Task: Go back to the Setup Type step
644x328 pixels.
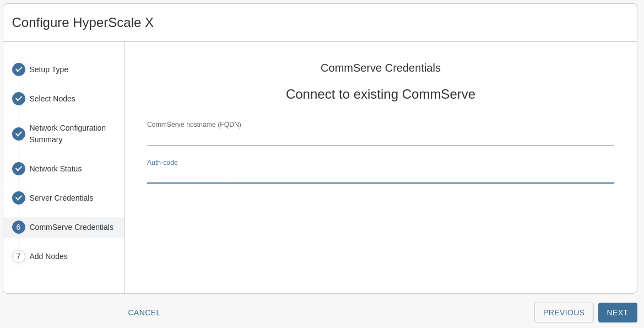Action: (48, 69)
